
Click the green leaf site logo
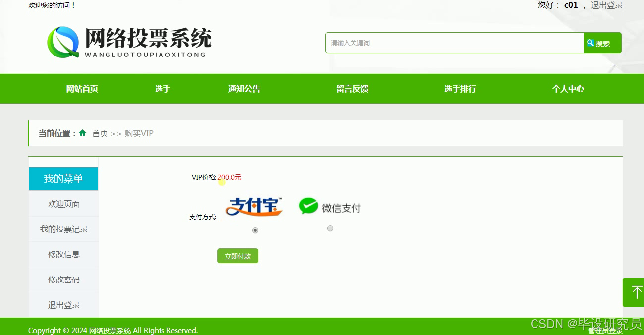pyautogui.click(x=63, y=41)
